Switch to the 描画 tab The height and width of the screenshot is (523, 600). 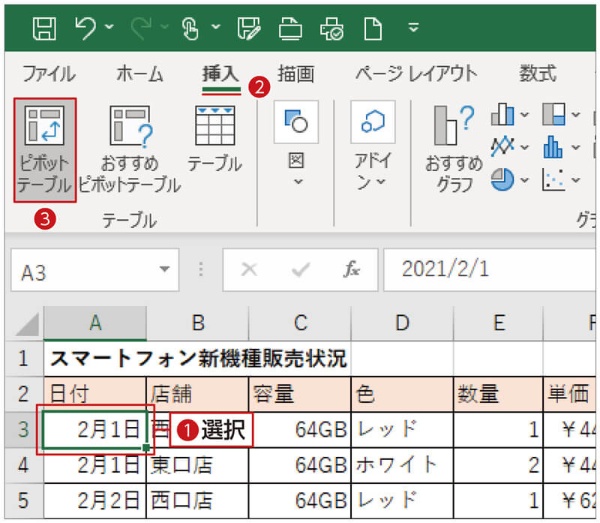tap(296, 73)
